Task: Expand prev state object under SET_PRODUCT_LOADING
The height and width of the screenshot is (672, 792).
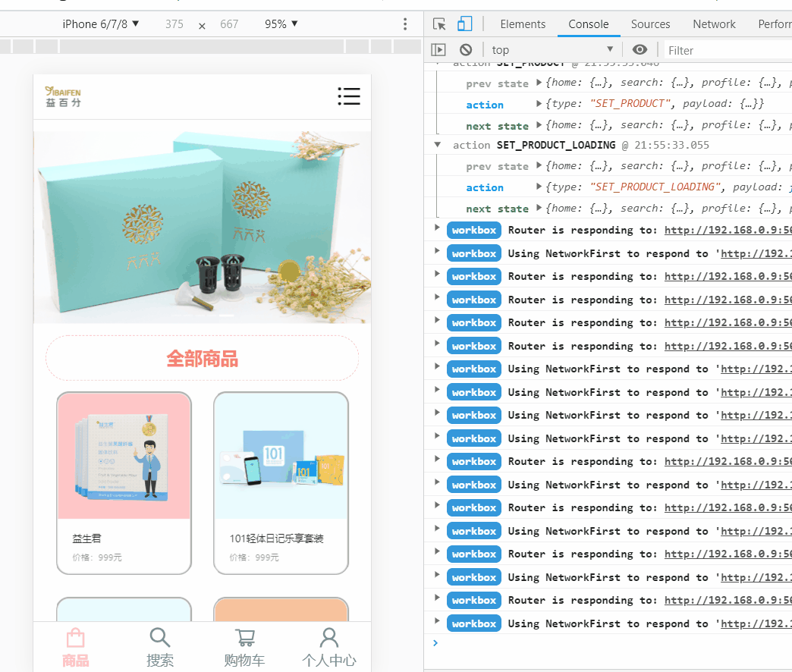Action: [539, 165]
